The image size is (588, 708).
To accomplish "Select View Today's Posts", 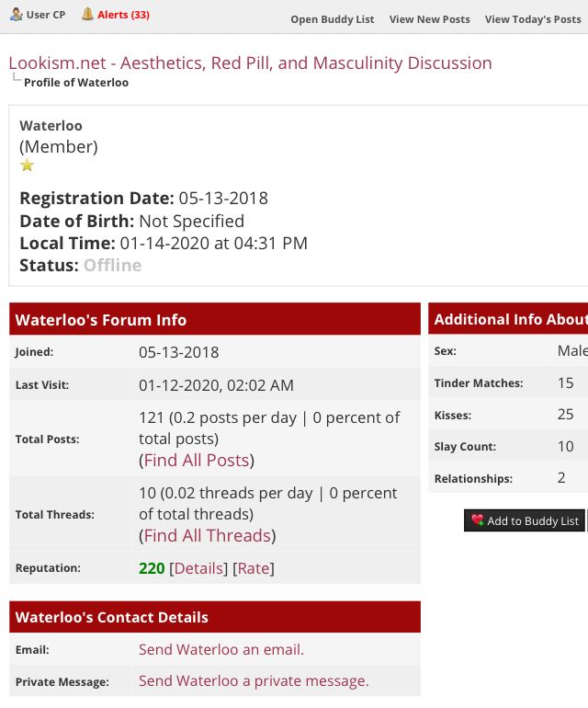I will 533,19.
